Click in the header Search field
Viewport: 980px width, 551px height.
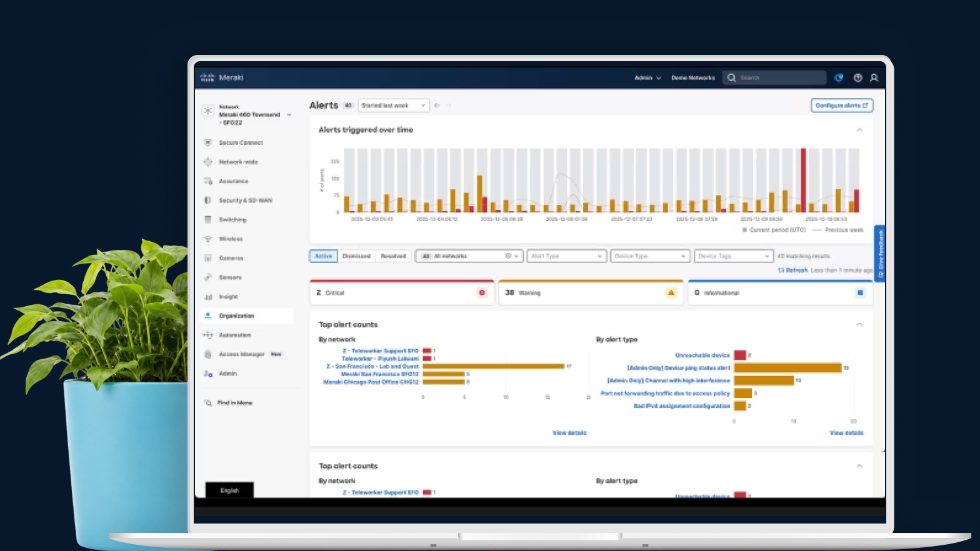tap(775, 77)
